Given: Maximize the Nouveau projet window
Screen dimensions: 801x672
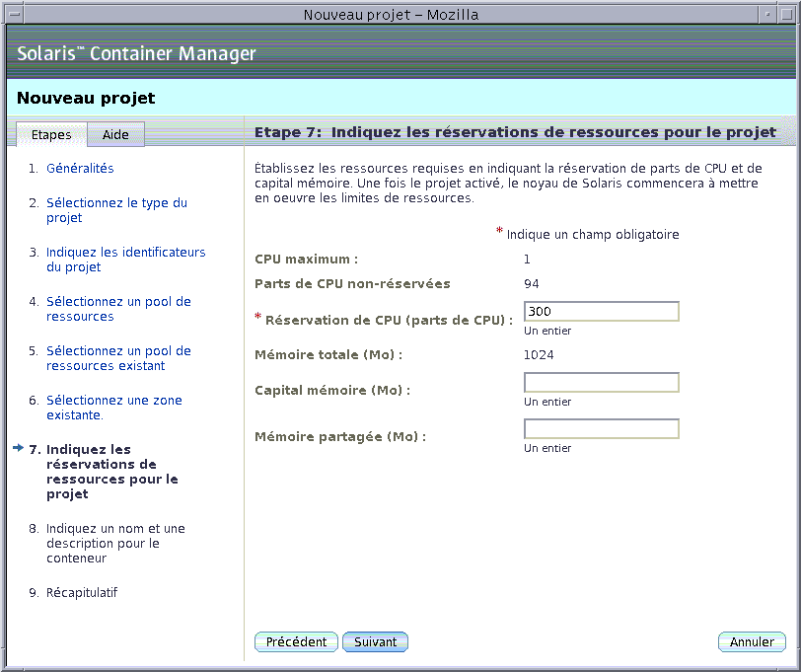Looking at the screenshot, I should point(787,15).
